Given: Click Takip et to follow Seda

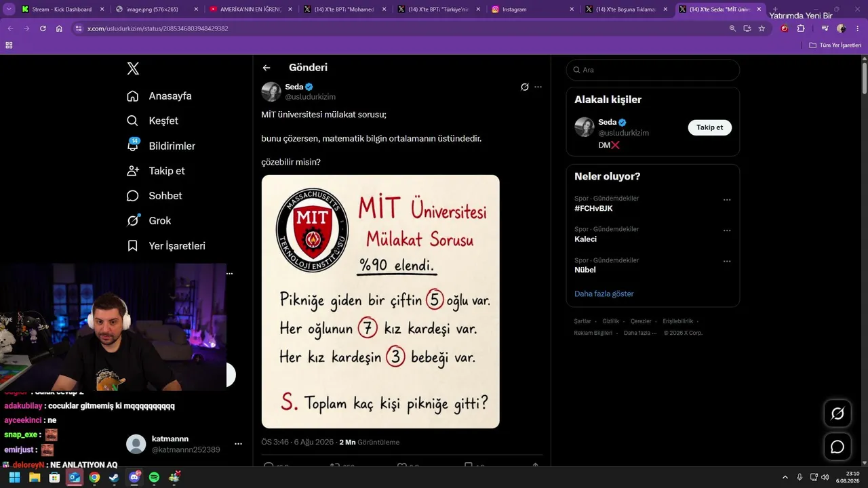Looking at the screenshot, I should click(710, 127).
